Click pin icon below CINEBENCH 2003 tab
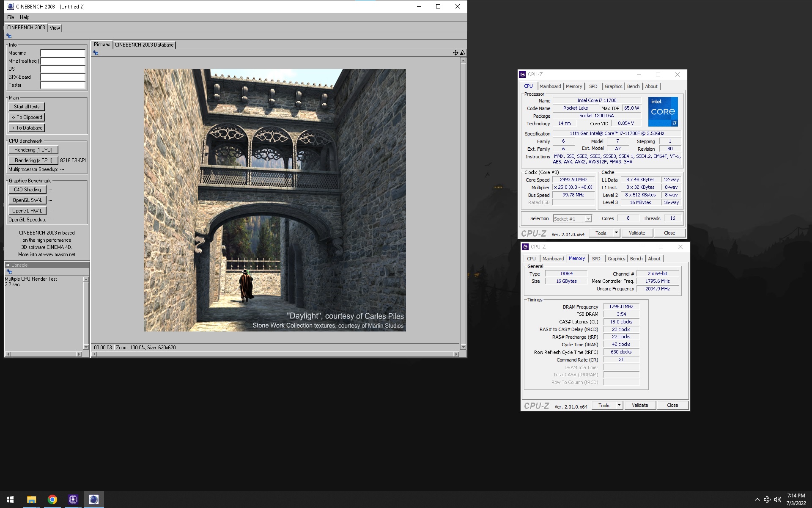The image size is (812, 508). click(x=9, y=36)
